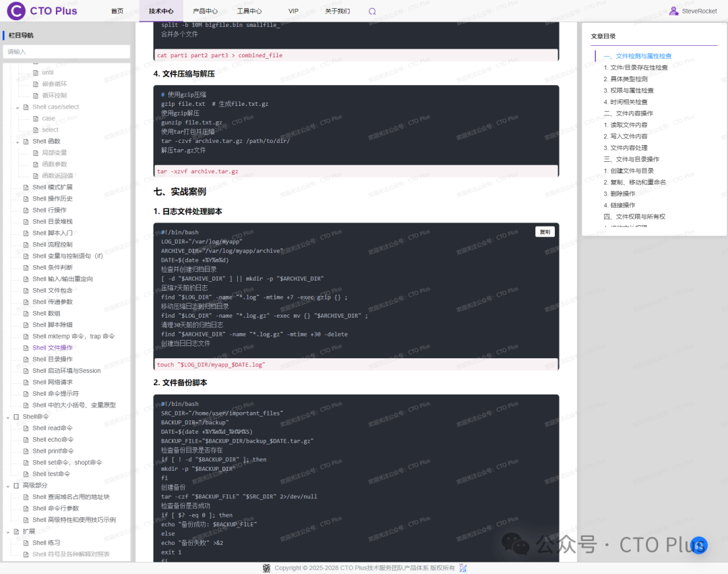
Task: Click the document icon beside 'Shell read命令'
Action: coord(26,428)
